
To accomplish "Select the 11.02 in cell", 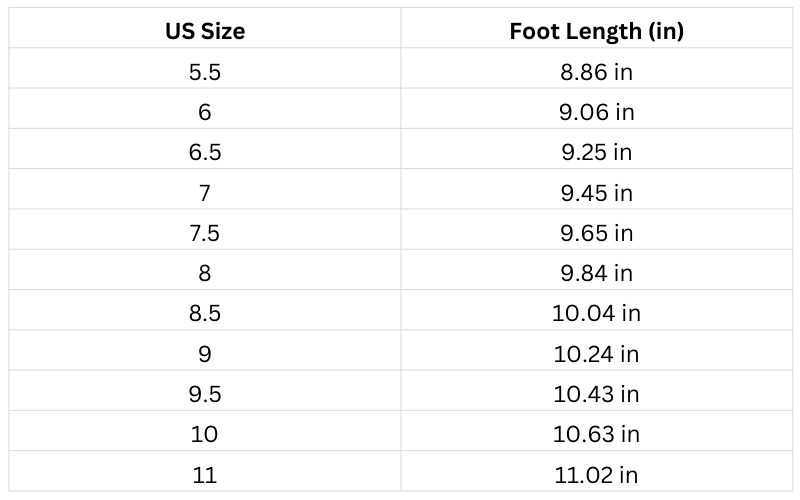I will coord(596,474).
